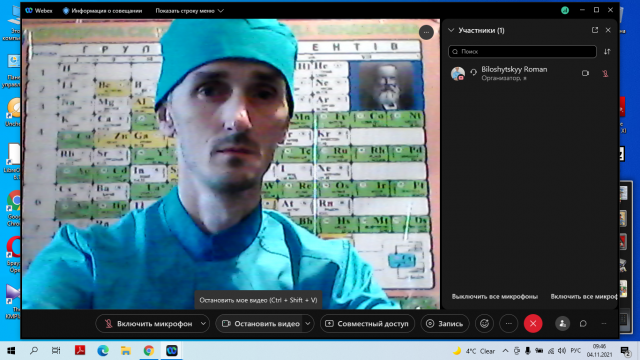Stop video with 'Остановить видео'

pyautogui.click(x=261, y=324)
